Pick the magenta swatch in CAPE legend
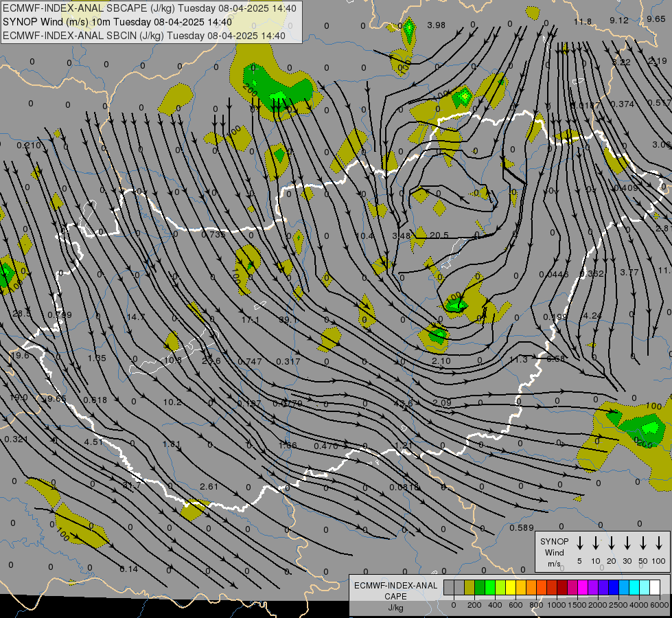The image size is (672, 618). [583, 588]
